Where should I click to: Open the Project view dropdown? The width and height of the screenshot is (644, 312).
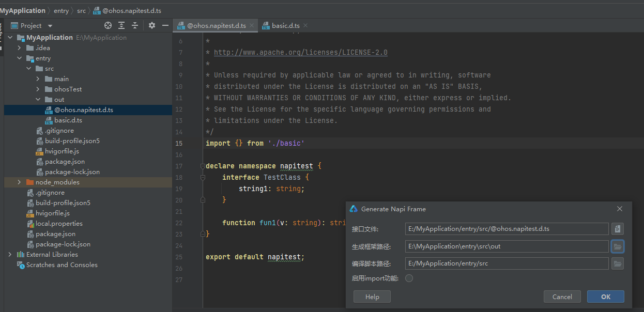50,26
